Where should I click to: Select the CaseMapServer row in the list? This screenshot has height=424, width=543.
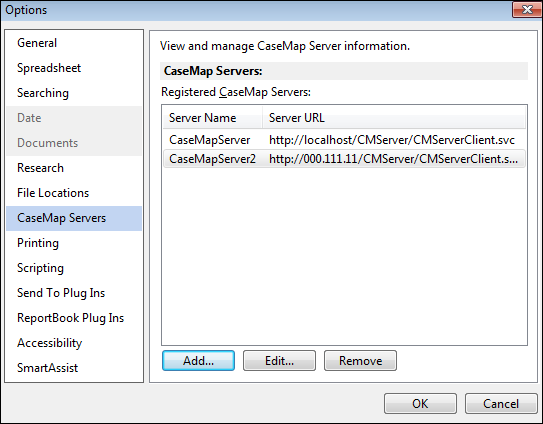click(x=344, y=140)
